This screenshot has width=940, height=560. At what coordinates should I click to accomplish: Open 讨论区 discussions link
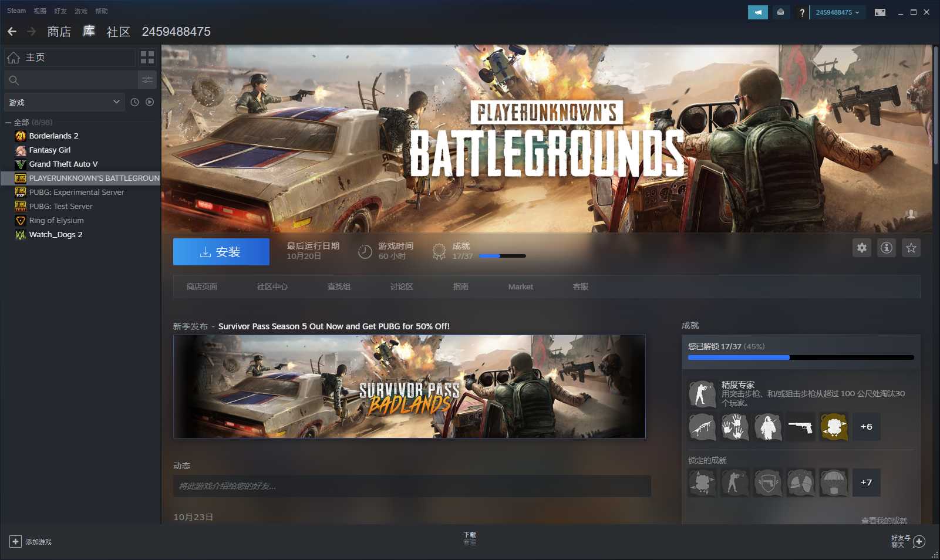402,286
